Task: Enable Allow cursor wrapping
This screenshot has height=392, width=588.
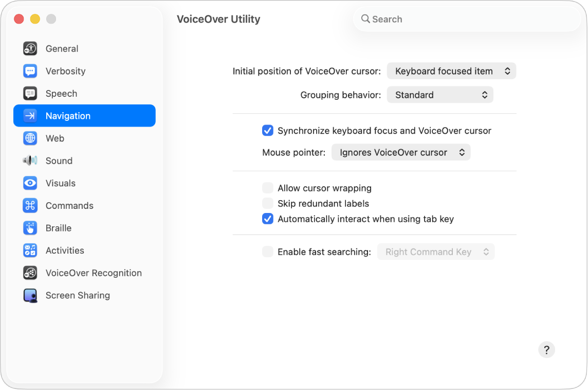Action: pyautogui.click(x=267, y=188)
